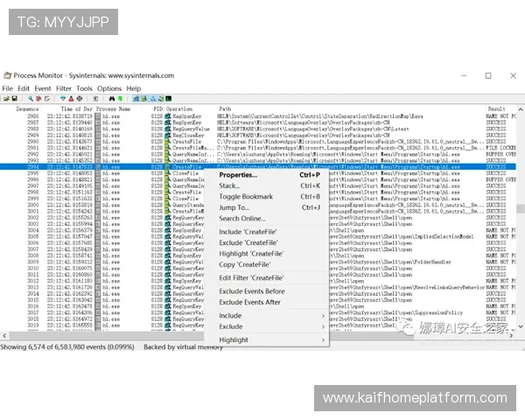Click the Save toolbar icon

[15, 99]
